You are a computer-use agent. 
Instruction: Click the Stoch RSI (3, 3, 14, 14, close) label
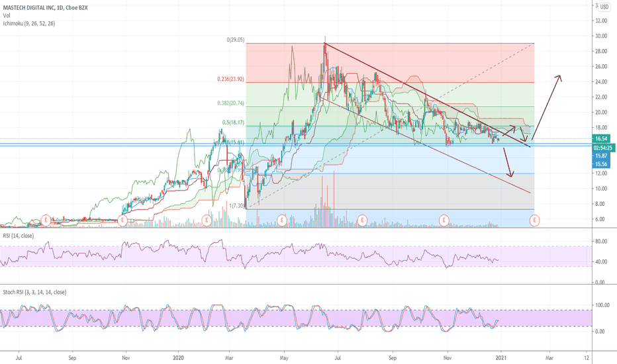(x=34, y=292)
